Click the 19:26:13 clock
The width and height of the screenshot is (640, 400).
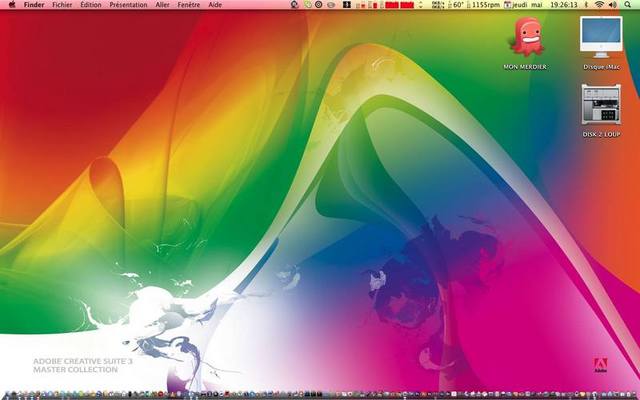[x=564, y=5]
